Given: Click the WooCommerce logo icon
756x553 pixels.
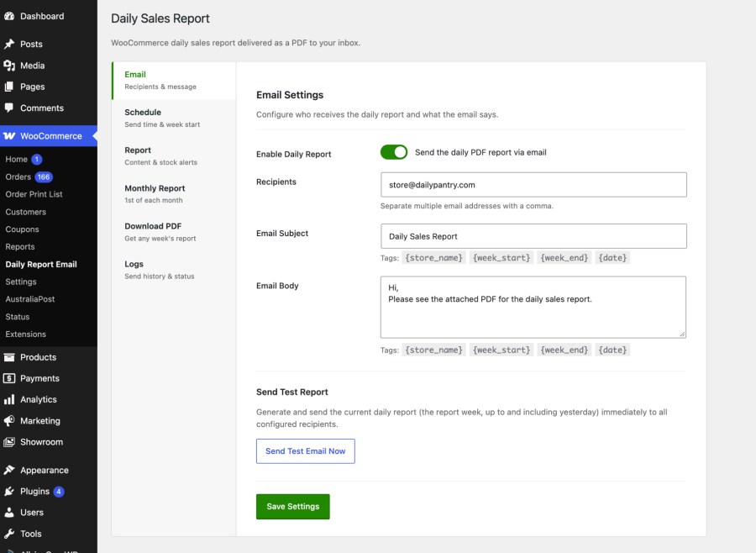Looking at the screenshot, I should [x=9, y=135].
